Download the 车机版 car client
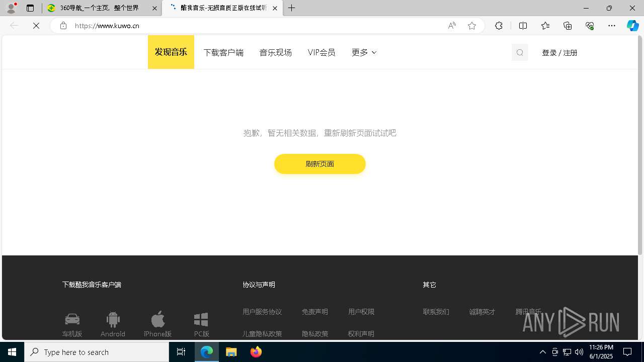644x362 pixels. pos(72,325)
